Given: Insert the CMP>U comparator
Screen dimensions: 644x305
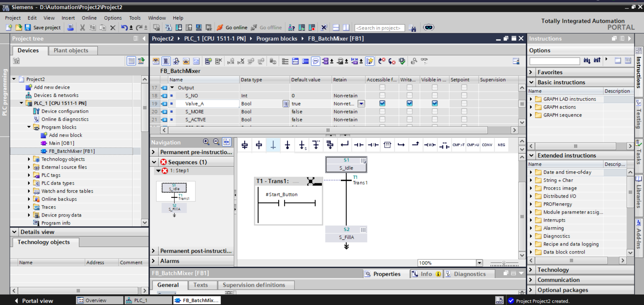Looking at the screenshot, I should pos(473,145).
